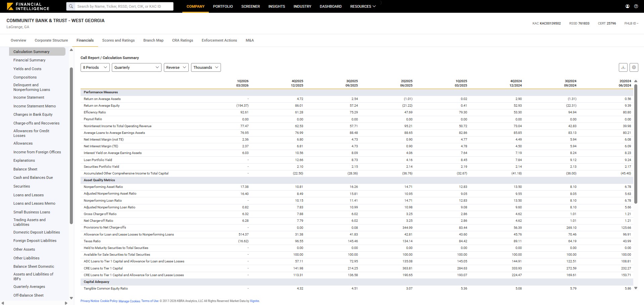Image resolution: width=644 pixels, height=305 pixels.
Task: Click the download export icon
Action: 623,67
